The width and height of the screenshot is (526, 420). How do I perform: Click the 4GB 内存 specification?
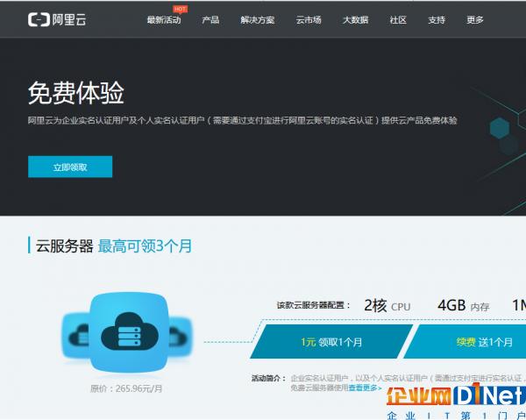[x=463, y=306]
